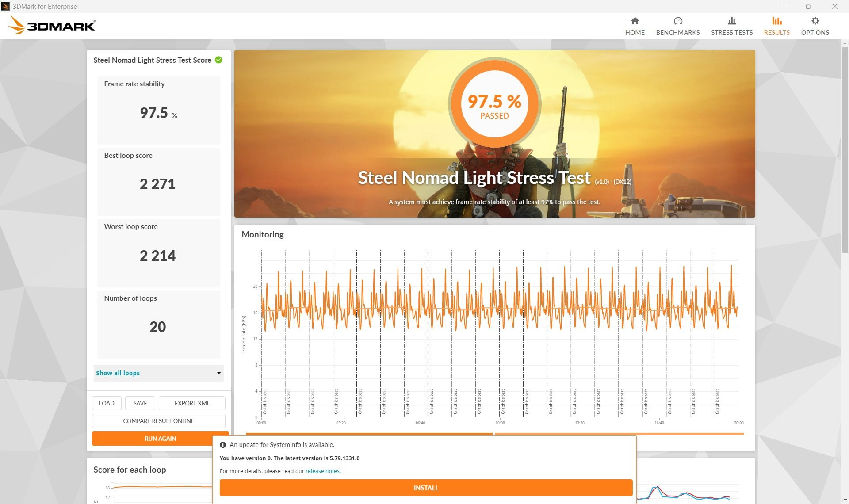Close the 3DMark for Enterprise window
849x504 pixels.
point(834,6)
